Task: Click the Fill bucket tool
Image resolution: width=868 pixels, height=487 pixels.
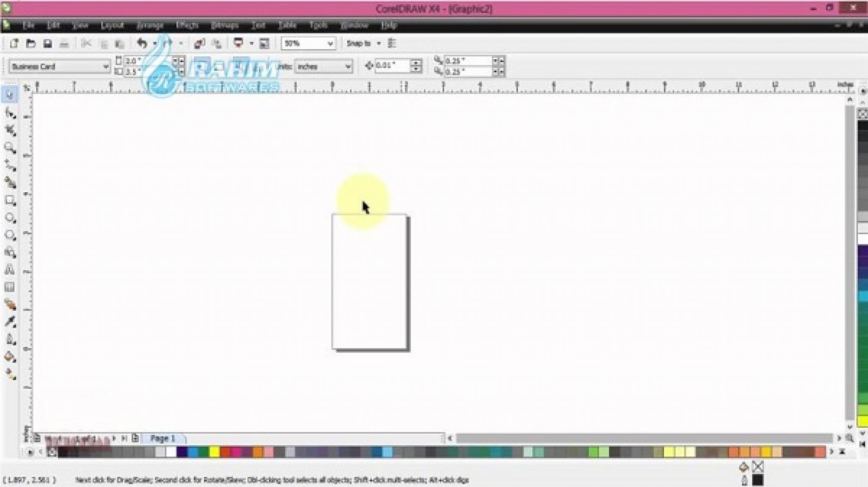Action: tap(10, 357)
